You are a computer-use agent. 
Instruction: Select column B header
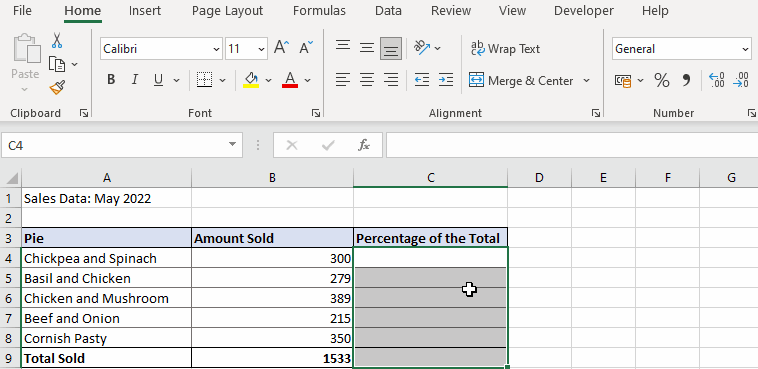coord(272,178)
